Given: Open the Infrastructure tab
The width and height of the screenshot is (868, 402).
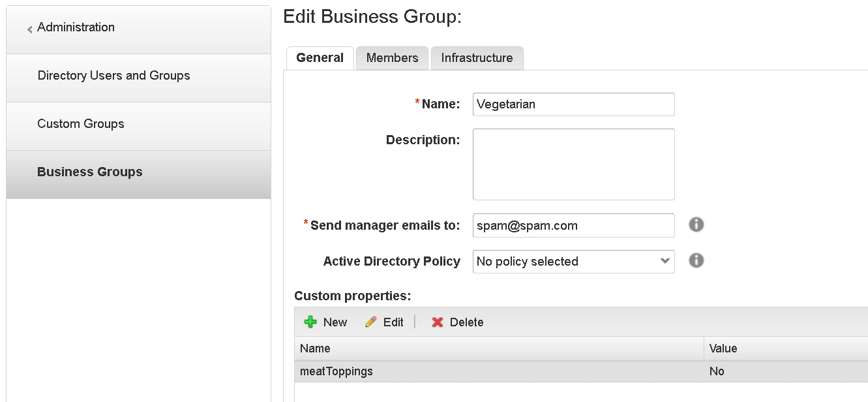Looking at the screenshot, I should [x=477, y=57].
